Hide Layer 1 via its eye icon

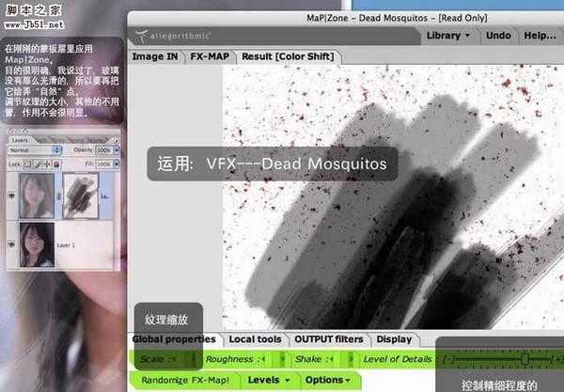[x=12, y=245]
